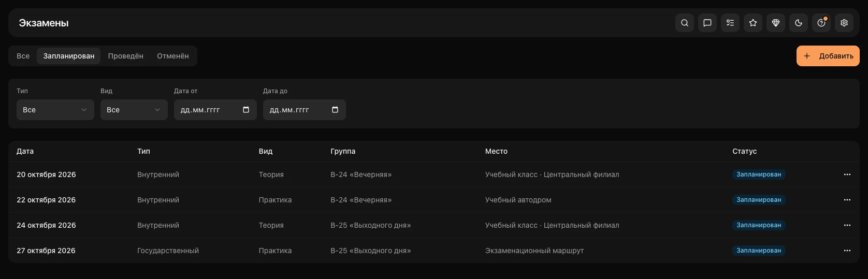Open actions menu for 22 октября 2026 row

tap(847, 200)
